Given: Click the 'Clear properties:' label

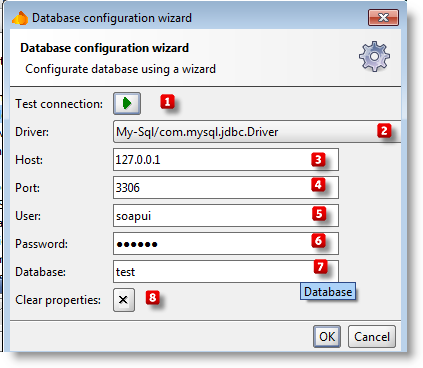Looking at the screenshot, I should [x=58, y=300].
